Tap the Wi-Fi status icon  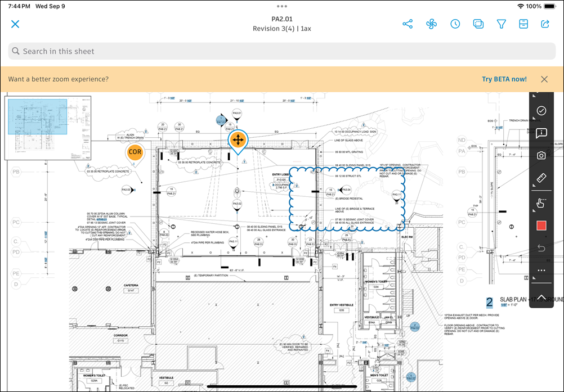[x=521, y=6]
